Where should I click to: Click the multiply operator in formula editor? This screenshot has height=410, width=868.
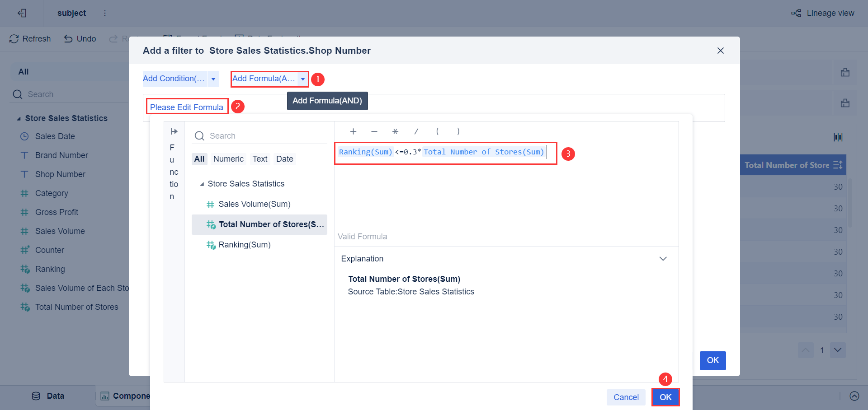(x=395, y=131)
